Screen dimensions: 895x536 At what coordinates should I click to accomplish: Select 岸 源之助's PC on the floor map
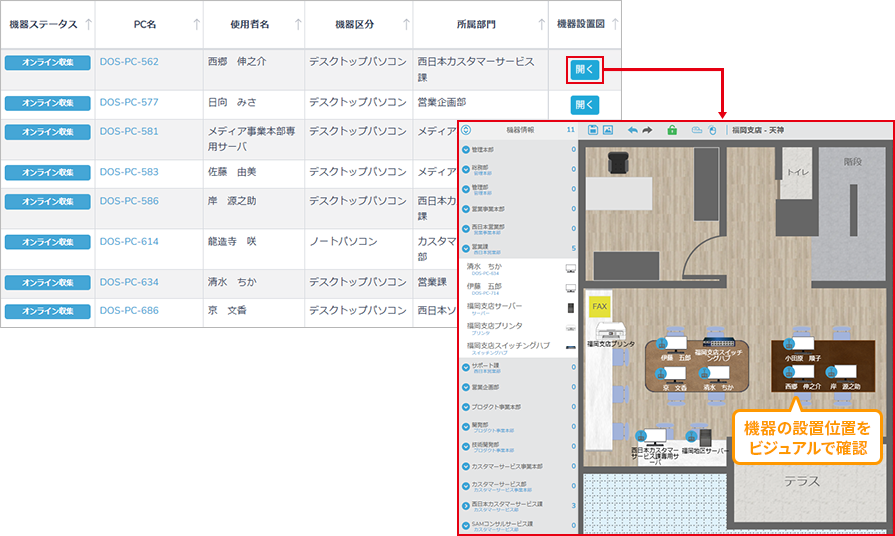coord(841,373)
